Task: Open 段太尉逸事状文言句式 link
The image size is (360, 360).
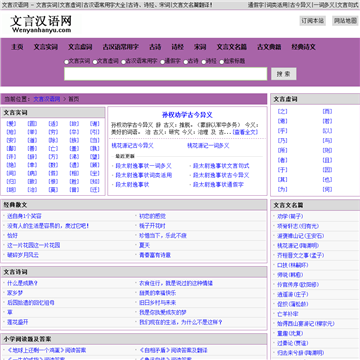Action: (x=221, y=166)
